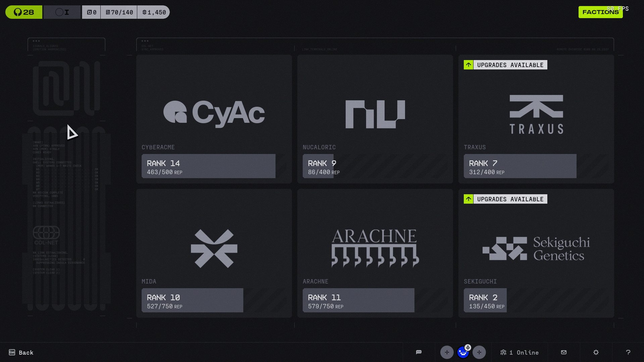Screen dimensions: 644x362
Task: Click Sekiguchi Upgrades Available badge
Action: pos(505,199)
